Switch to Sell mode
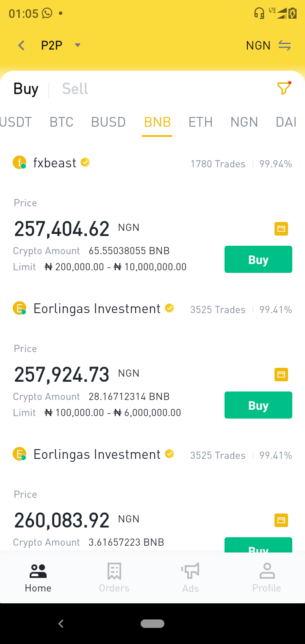Image resolution: width=305 pixels, height=644 pixels. click(75, 89)
